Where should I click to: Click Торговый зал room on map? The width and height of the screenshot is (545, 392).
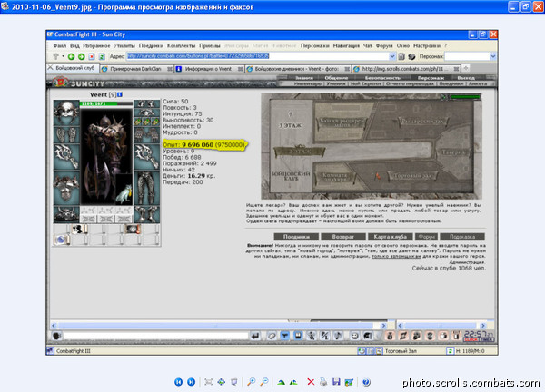coord(412,176)
